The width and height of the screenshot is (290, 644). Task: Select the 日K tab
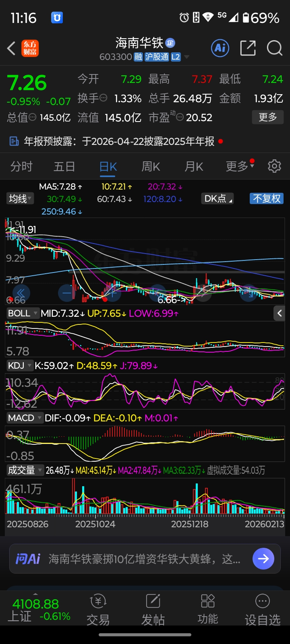(108, 166)
